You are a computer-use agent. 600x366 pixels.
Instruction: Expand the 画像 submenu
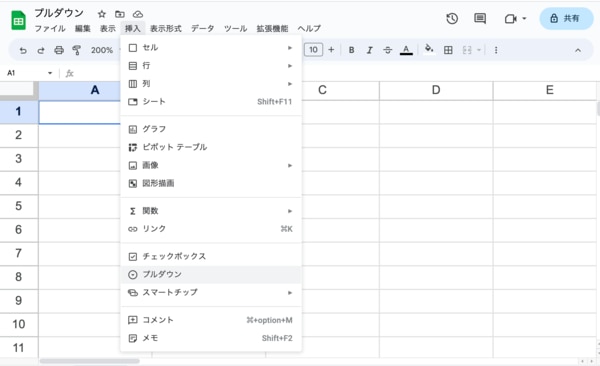tap(211, 165)
